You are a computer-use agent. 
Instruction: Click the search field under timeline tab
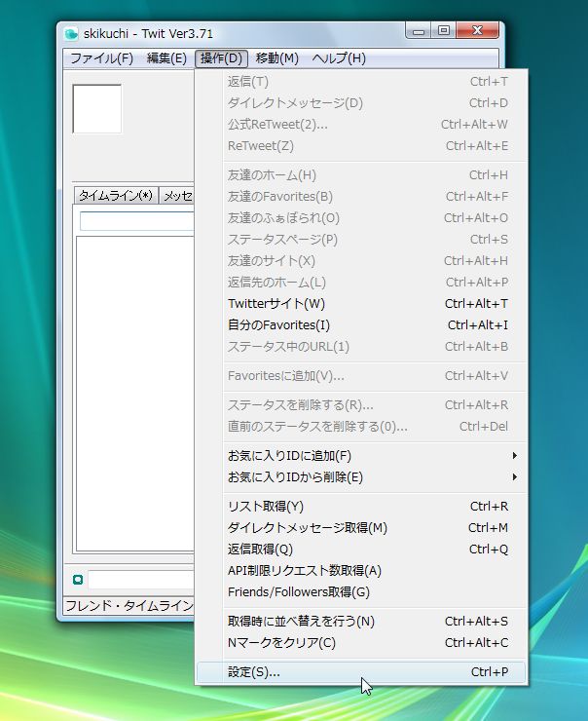tap(137, 221)
